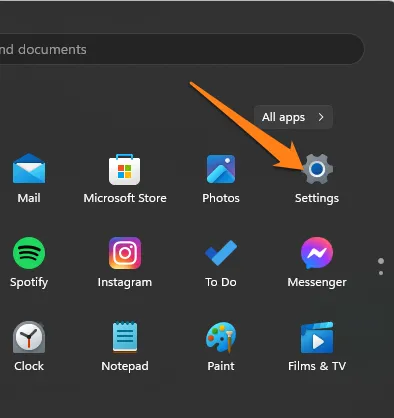This screenshot has height=418, width=394.
Task: Open the Clock app icon
Action: [x=29, y=337]
